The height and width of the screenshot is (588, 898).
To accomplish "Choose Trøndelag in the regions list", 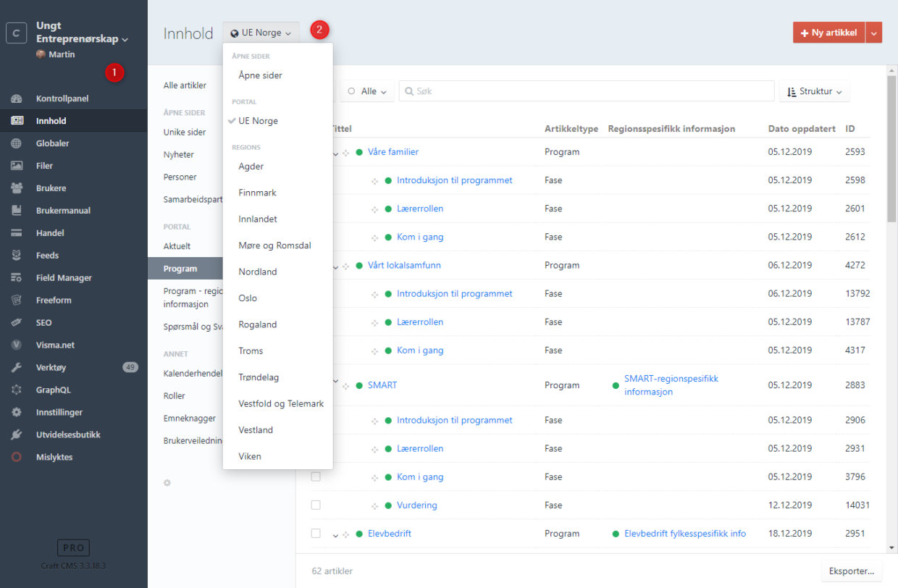I will tap(259, 377).
